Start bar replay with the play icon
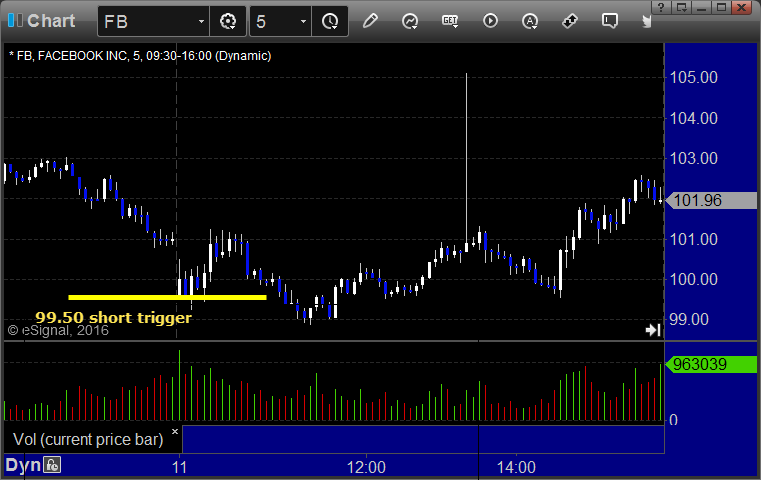 click(x=490, y=21)
